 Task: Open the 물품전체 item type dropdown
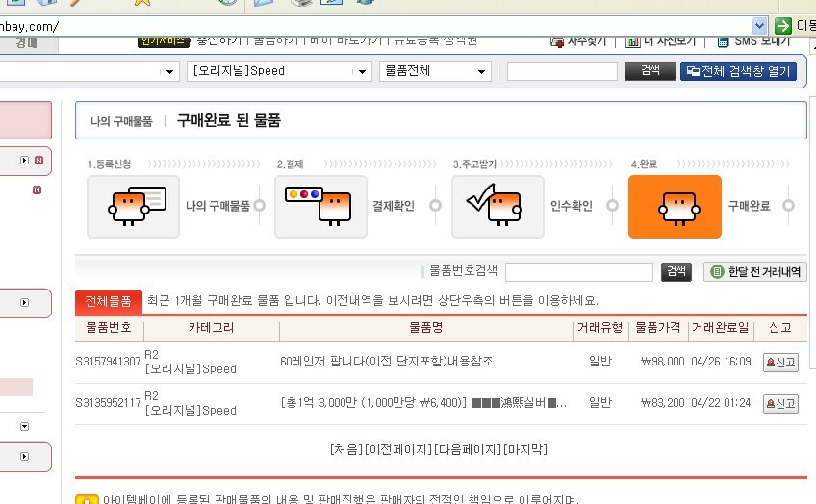[483, 71]
